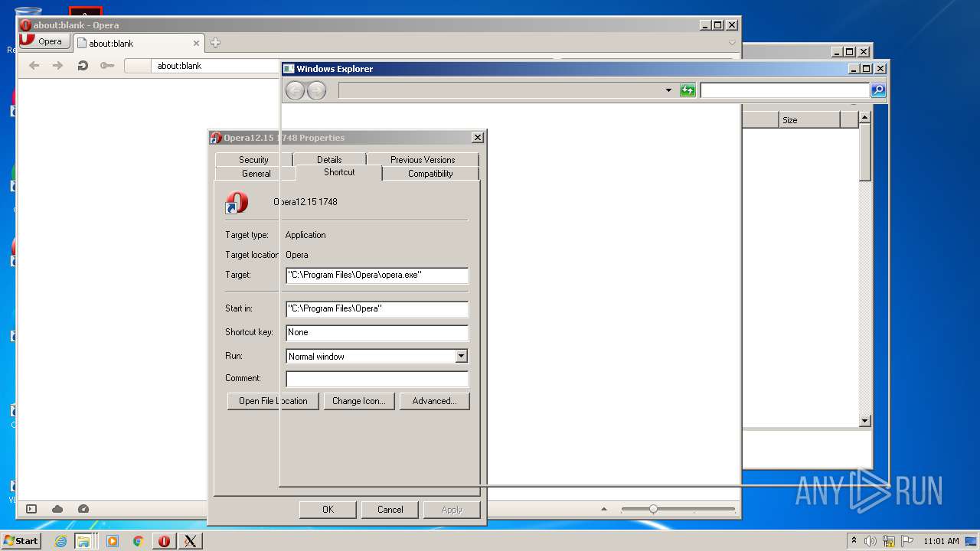Maximize the Windows Explorer window
Image resolution: width=980 pixels, height=551 pixels.
866,69
